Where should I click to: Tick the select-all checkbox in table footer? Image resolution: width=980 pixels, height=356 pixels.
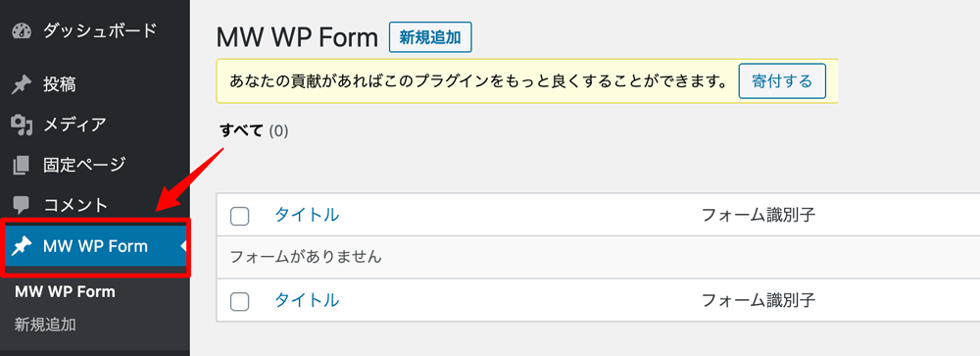pos(239,301)
